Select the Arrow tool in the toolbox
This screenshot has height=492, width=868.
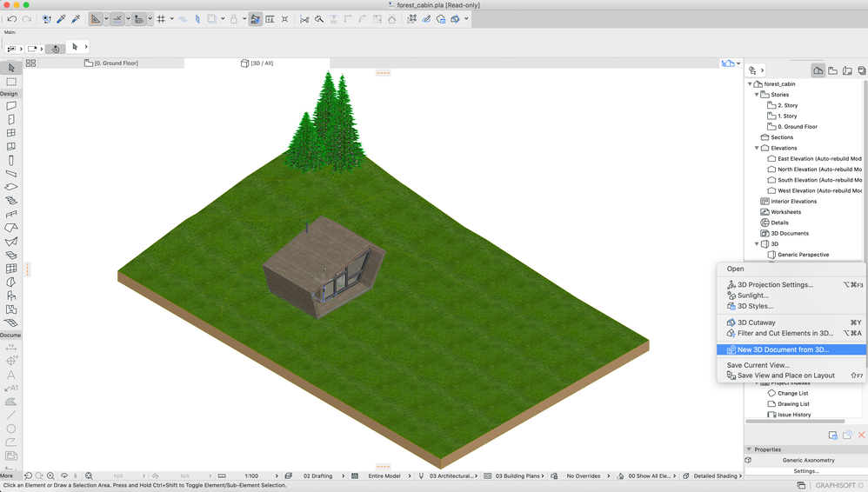pyautogui.click(x=11, y=68)
